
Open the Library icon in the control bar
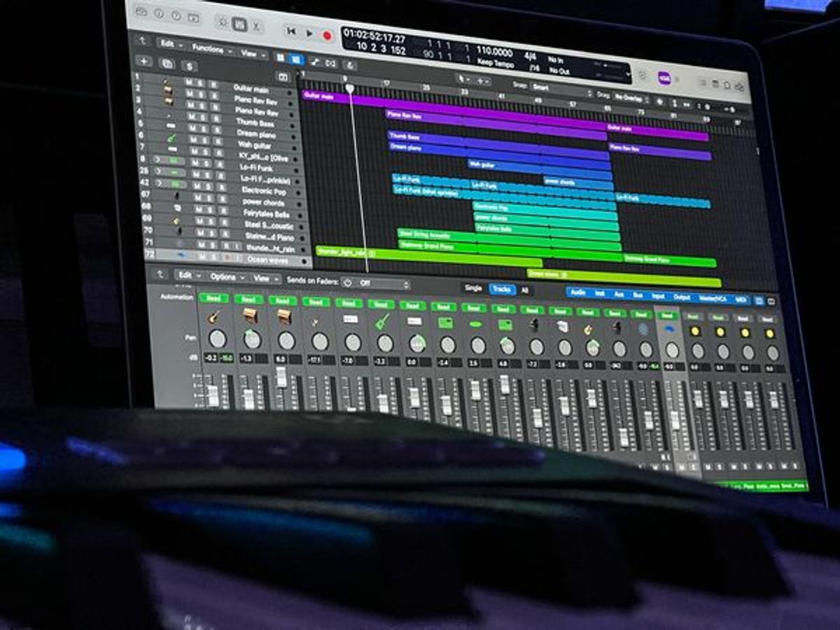pyautogui.click(x=141, y=12)
